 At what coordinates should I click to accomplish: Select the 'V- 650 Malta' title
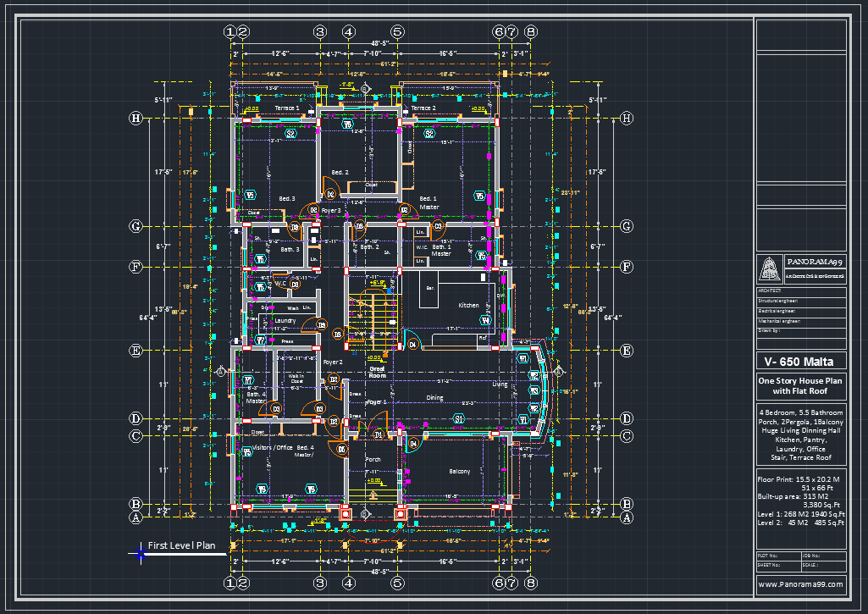coord(799,362)
